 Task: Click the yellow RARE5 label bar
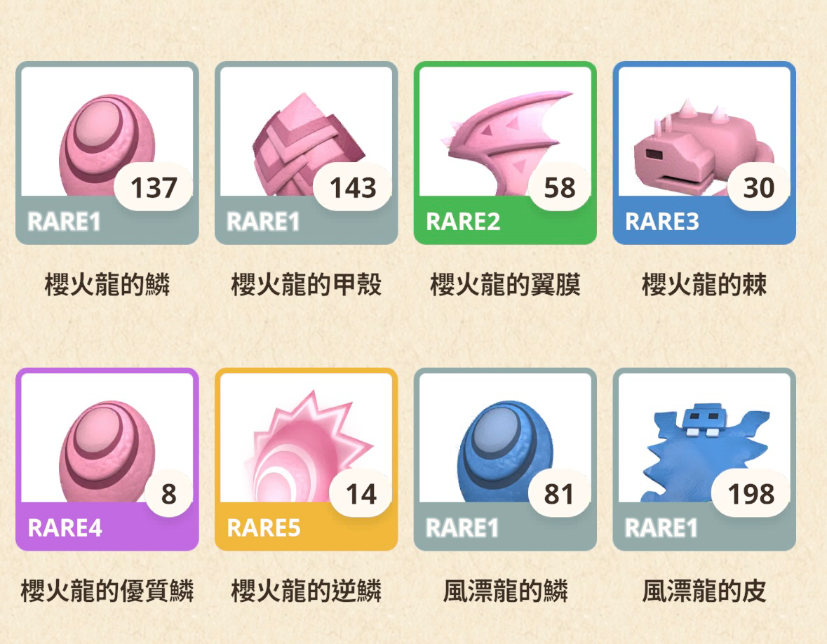[x=306, y=528]
